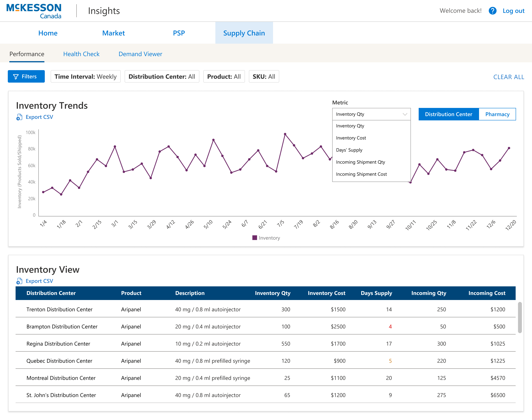Image resolution: width=532 pixels, height=420 pixels.
Task: Switch view to Pharmacy
Action: [x=497, y=114]
